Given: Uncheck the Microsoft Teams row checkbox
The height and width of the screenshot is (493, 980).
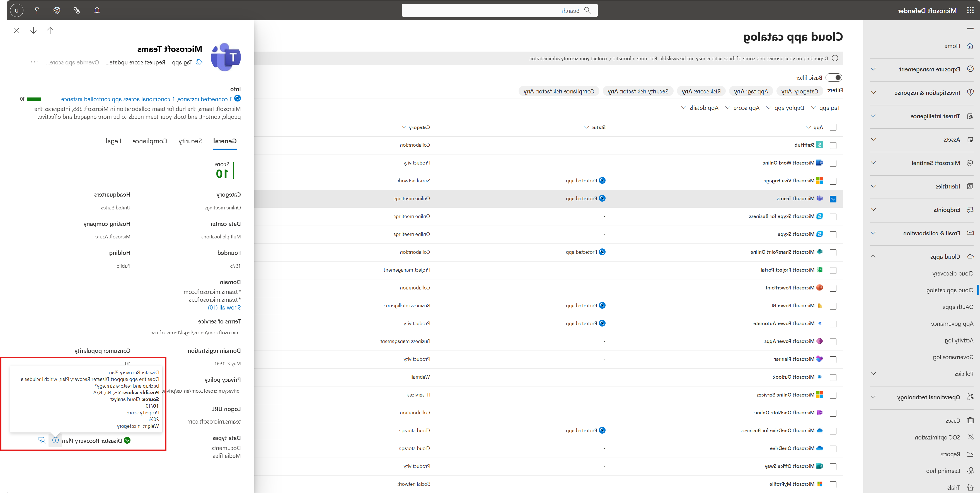Looking at the screenshot, I should point(833,199).
